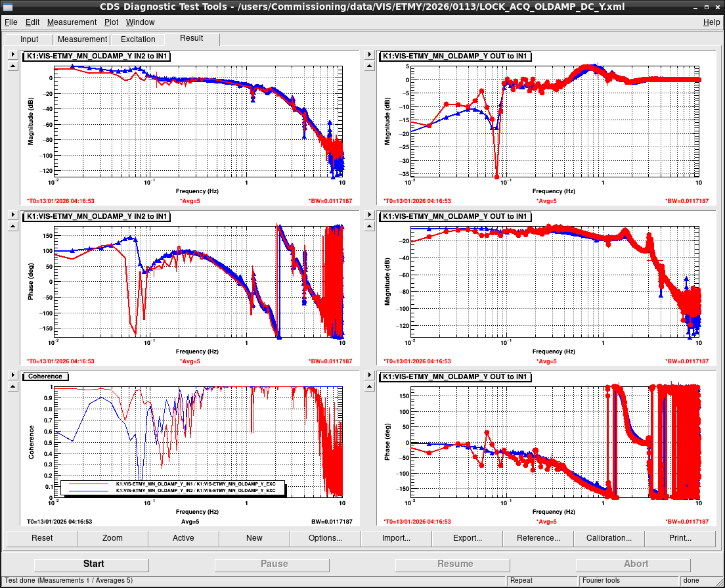Switch to the Excitation tab
Image resolution: width=725 pixels, height=588 pixels.
[x=138, y=39]
